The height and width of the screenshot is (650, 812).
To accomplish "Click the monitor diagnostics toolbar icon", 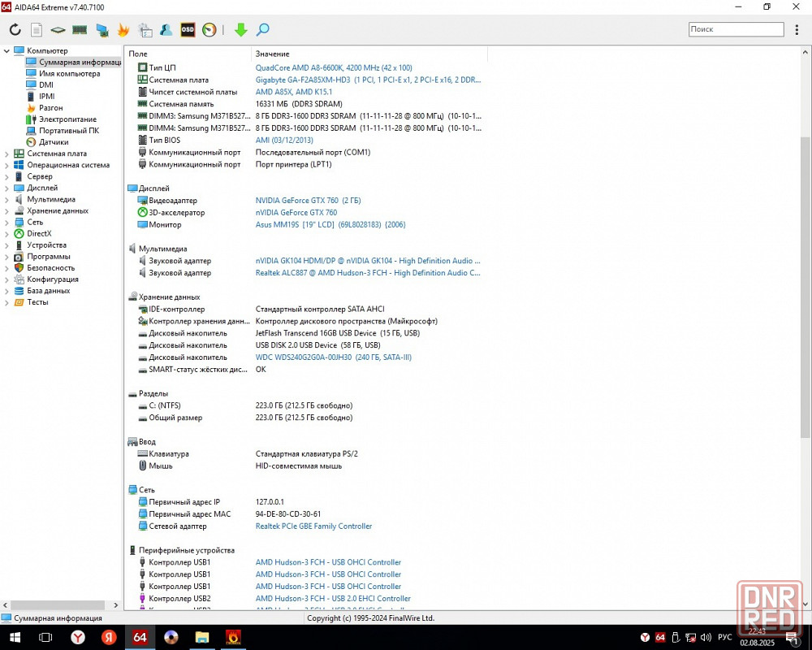I will click(102, 30).
